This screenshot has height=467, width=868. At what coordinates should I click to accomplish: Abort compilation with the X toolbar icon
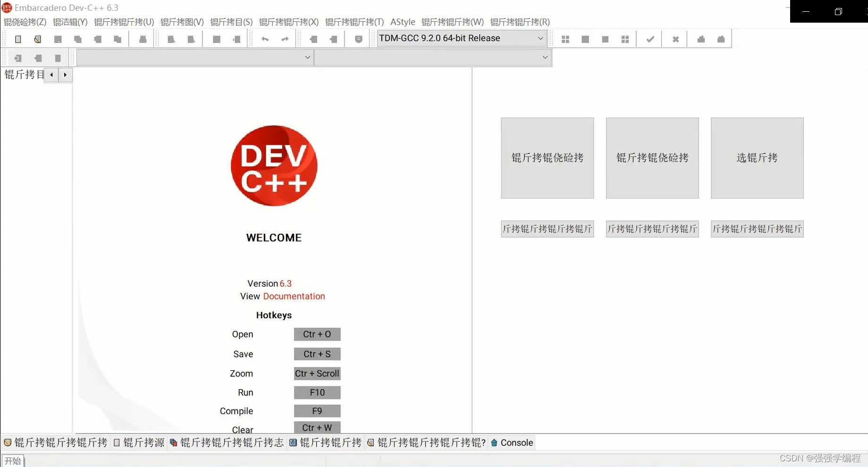(674, 39)
